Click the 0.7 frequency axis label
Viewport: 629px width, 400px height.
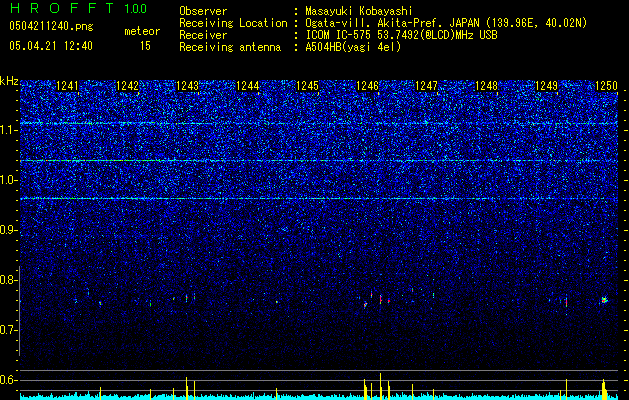[8, 330]
